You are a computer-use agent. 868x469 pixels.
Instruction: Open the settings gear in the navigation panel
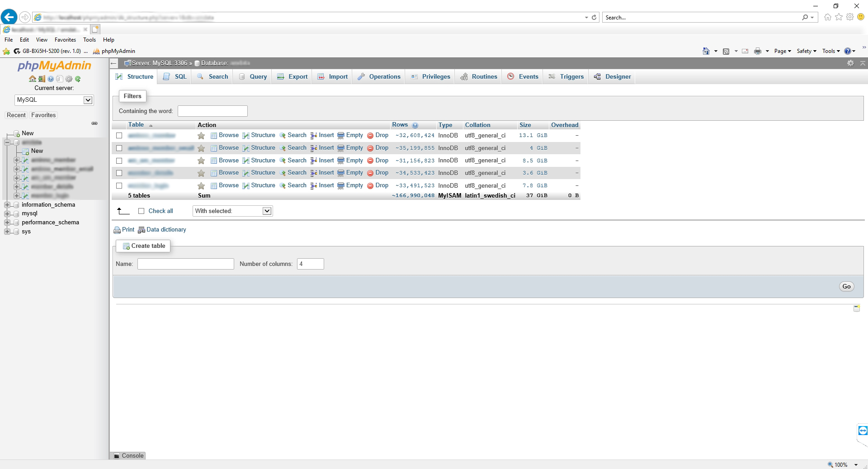coord(69,79)
